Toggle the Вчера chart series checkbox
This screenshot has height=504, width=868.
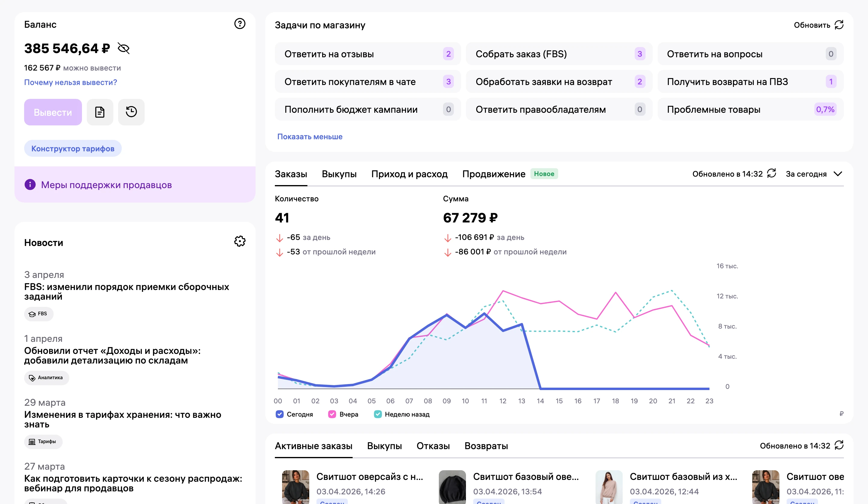[332, 414]
